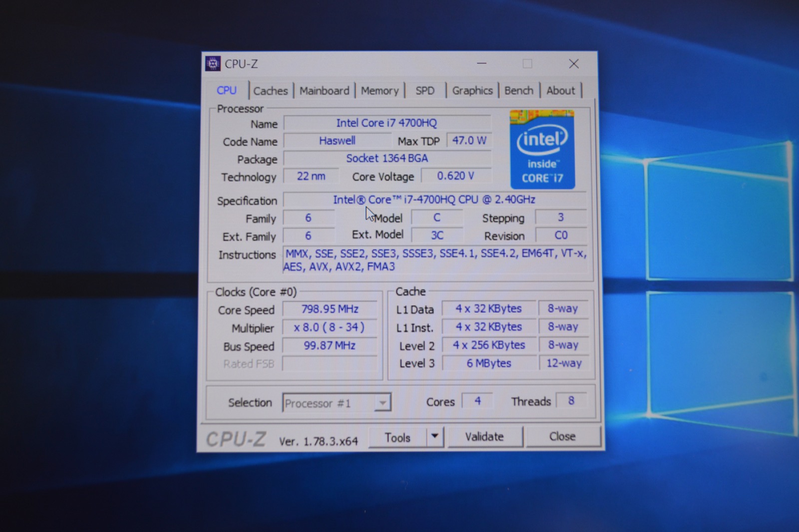
Task: Click the Model value C
Action: point(437,218)
